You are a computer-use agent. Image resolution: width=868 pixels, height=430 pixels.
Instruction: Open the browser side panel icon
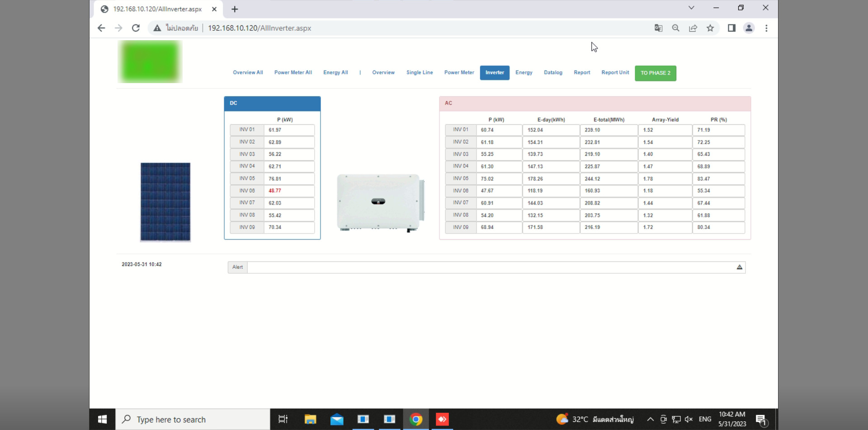coord(731,28)
